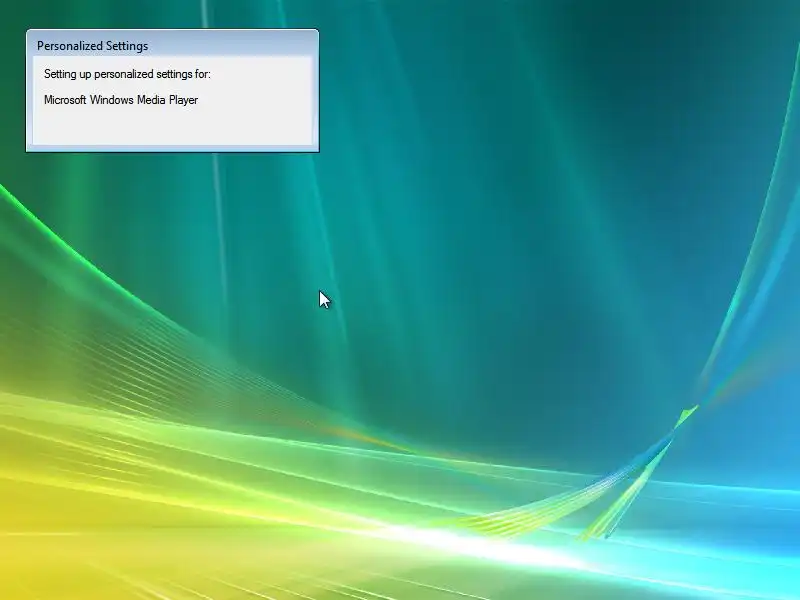Viewport: 800px width, 600px height.
Task: Click the 'Microsoft Windows Media Player' text
Action: pyautogui.click(x=121, y=100)
